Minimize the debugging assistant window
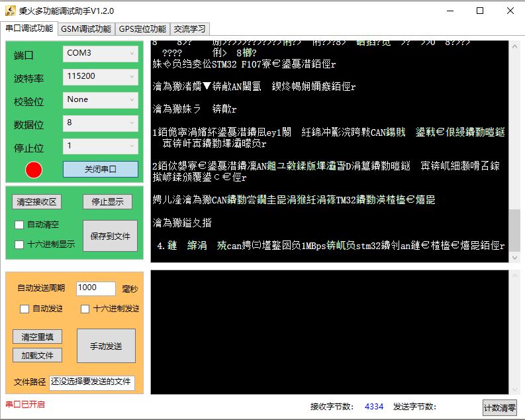Image resolution: width=525 pixels, height=420 pixels. [x=450, y=11]
